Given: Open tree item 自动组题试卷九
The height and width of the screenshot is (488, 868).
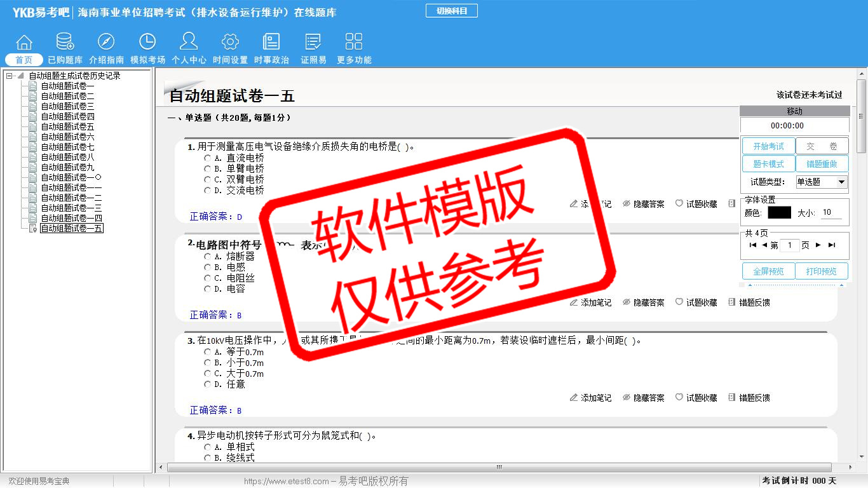Looking at the screenshot, I should click(68, 167).
